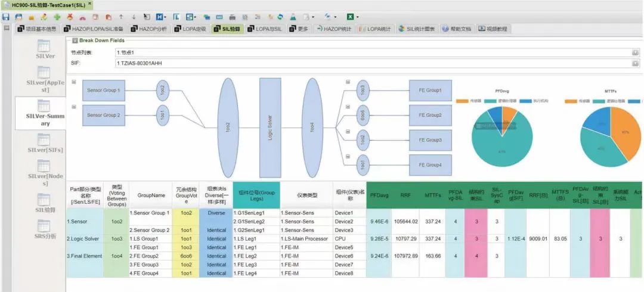The height and width of the screenshot is (292, 644).
Task: Open the 帮助文档 help button
Action: point(457,29)
